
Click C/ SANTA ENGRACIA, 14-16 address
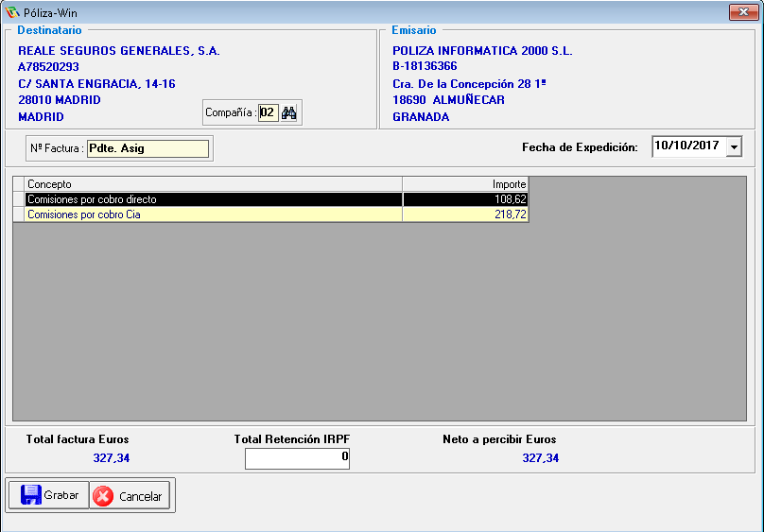96,84
